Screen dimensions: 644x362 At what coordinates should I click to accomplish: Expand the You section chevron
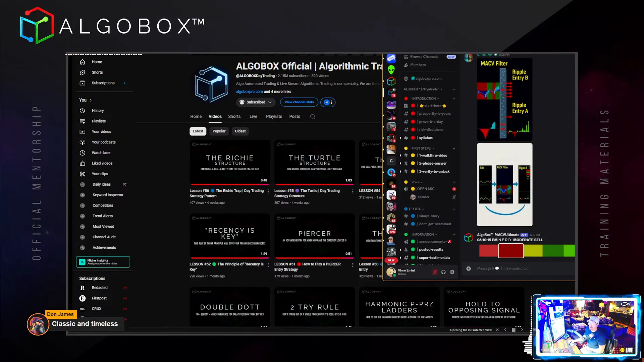click(x=91, y=101)
